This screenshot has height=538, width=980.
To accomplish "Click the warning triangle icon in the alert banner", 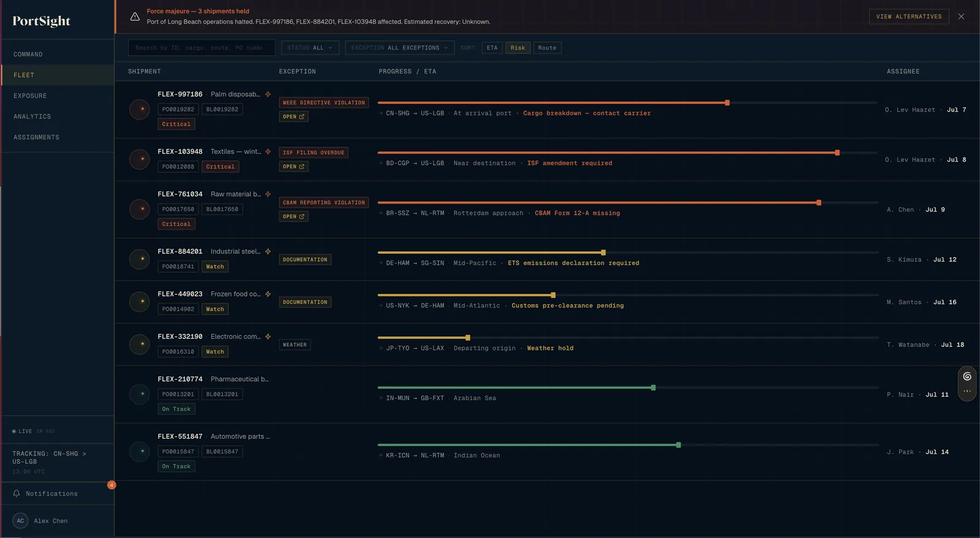I will tap(135, 17).
